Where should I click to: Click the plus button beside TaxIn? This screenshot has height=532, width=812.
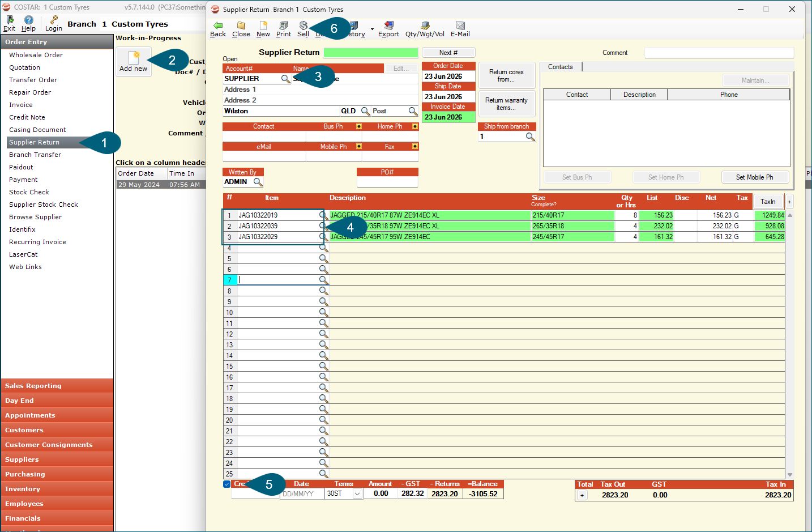click(x=789, y=201)
